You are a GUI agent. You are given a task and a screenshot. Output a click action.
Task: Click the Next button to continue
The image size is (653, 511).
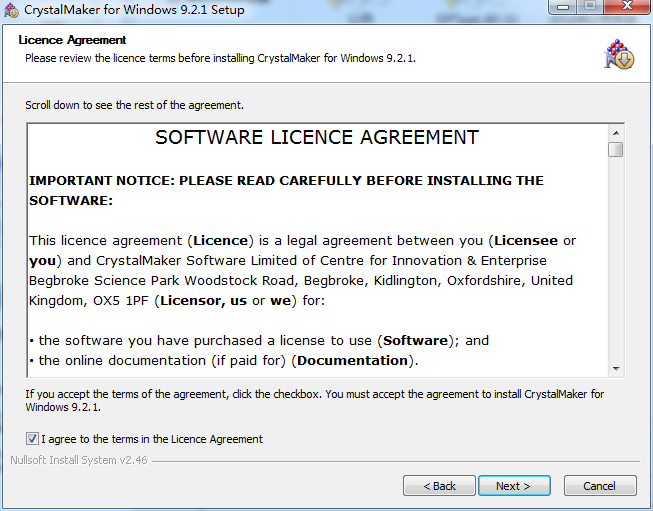514,486
